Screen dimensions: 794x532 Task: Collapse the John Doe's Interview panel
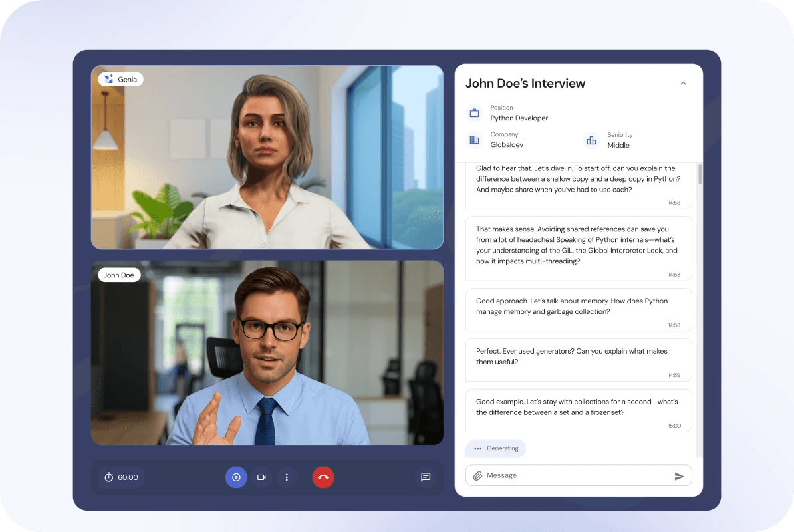(x=683, y=84)
